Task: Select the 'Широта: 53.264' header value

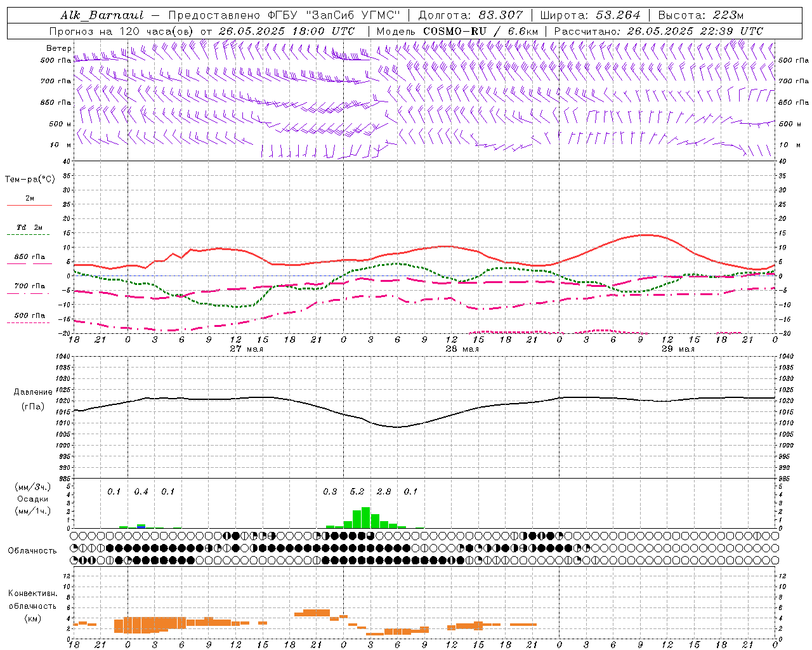Action: click(x=590, y=15)
